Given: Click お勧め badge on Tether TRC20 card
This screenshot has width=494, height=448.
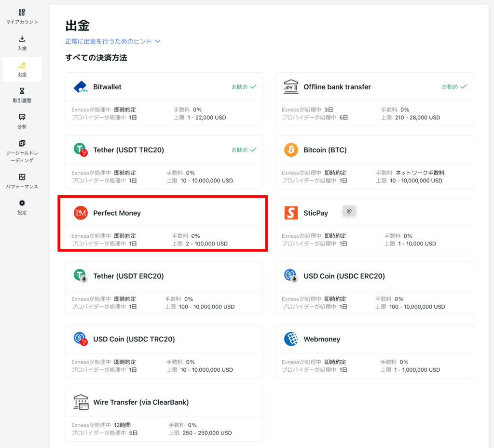Looking at the screenshot, I should 244,149.
